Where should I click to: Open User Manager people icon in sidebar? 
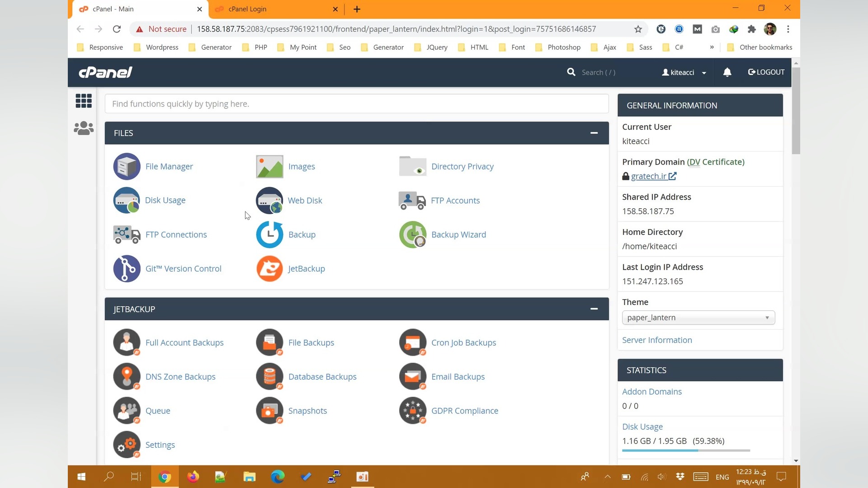coord(84,128)
